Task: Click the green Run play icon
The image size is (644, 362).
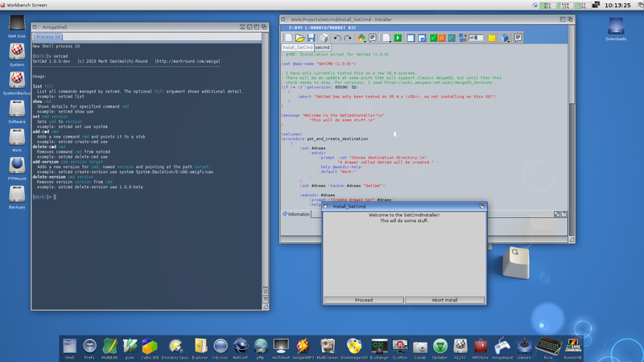Action: click(398, 37)
